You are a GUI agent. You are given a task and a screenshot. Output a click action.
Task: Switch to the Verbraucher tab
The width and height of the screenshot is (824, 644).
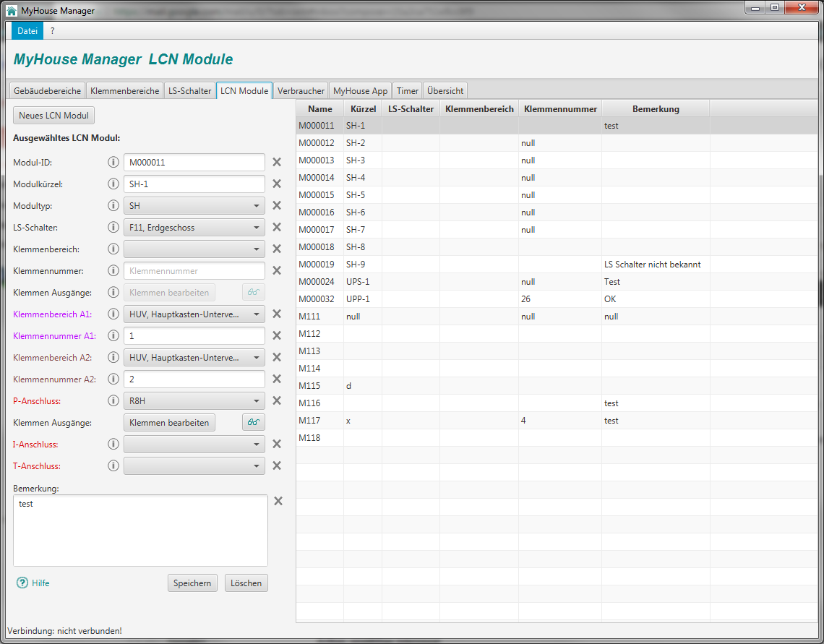coord(301,91)
